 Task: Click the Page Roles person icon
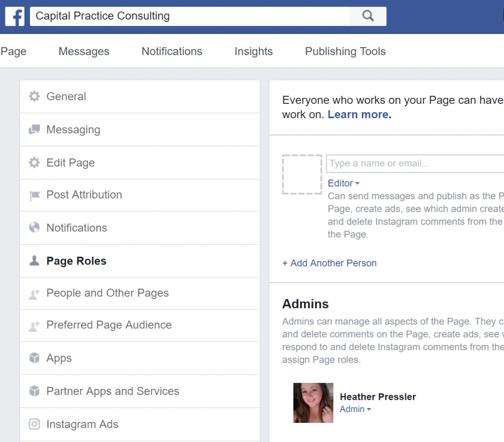(34, 261)
